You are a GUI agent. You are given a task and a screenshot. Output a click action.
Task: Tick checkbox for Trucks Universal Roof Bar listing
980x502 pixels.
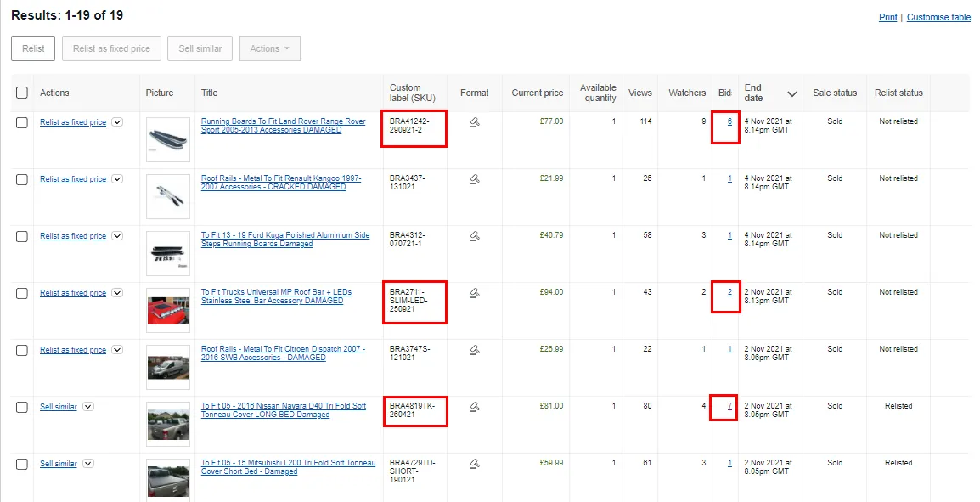[x=22, y=293]
